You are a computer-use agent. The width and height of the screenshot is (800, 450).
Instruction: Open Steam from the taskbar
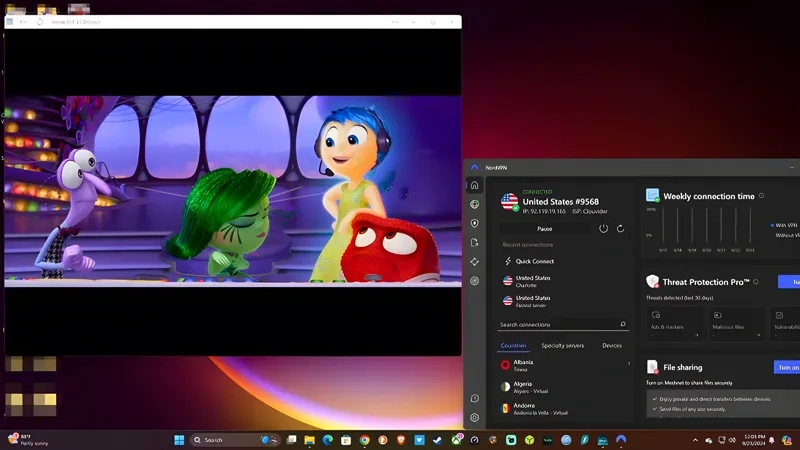pyautogui.click(x=437, y=440)
